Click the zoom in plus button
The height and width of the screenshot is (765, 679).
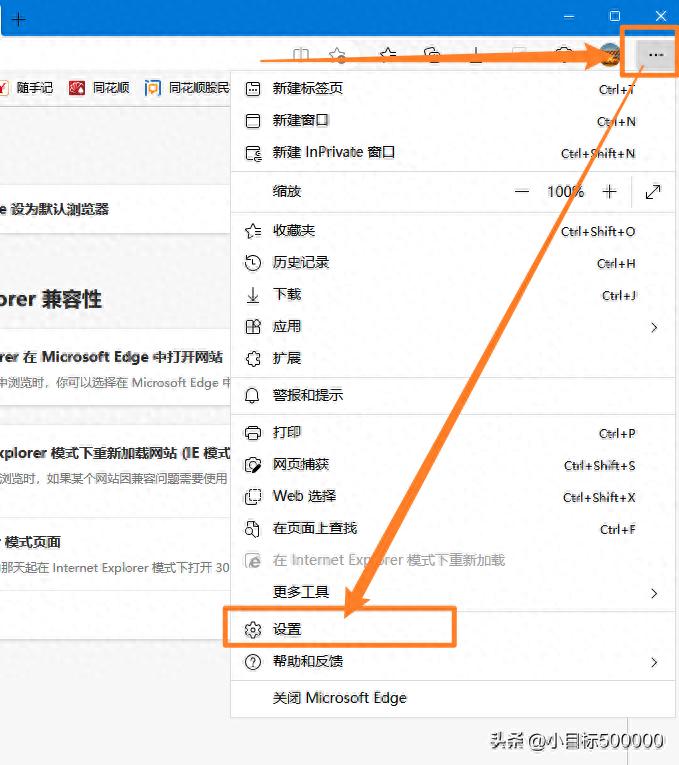click(x=610, y=191)
